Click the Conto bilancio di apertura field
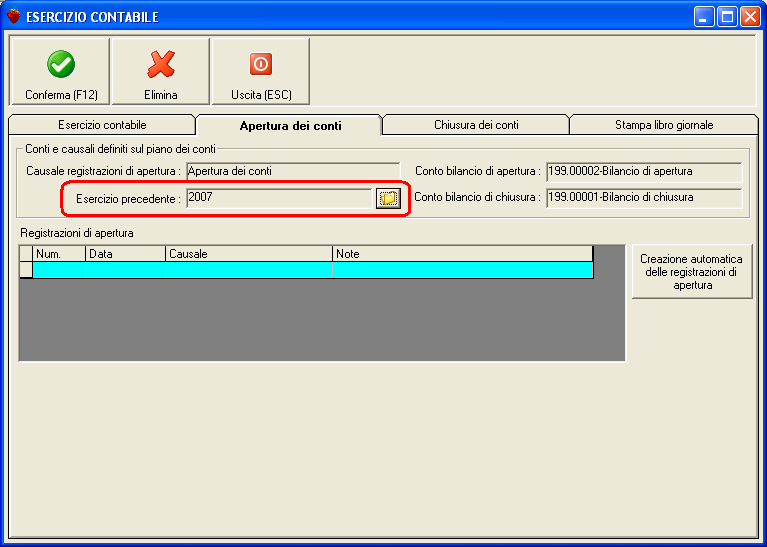Viewport: 767px width, 547px height. [x=644, y=172]
